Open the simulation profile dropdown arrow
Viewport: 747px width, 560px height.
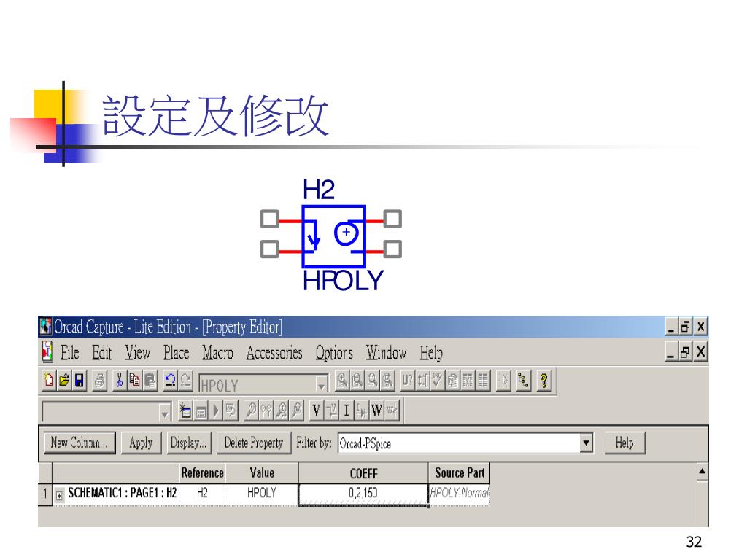164,413
